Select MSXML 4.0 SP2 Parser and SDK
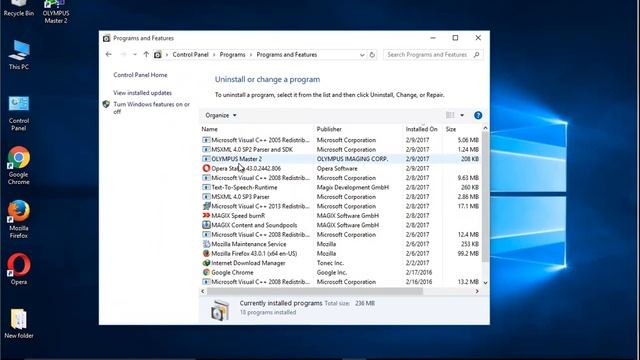The height and width of the screenshot is (360, 640). [x=340, y=149]
